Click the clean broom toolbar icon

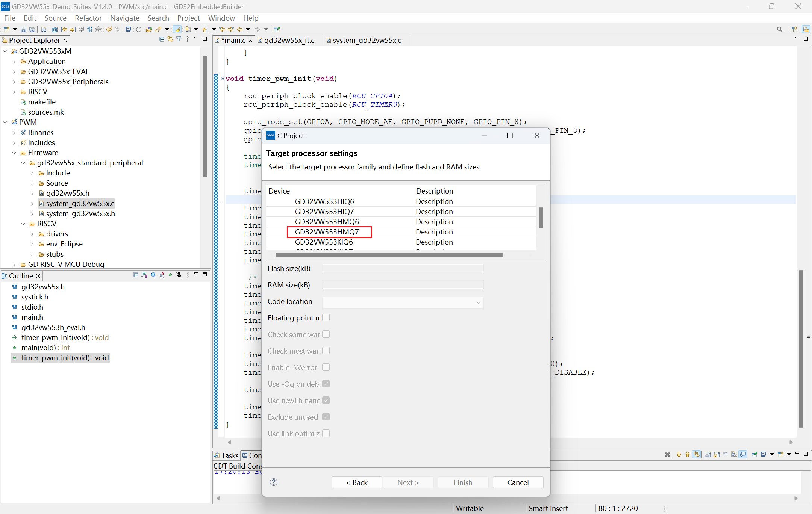[98, 29]
